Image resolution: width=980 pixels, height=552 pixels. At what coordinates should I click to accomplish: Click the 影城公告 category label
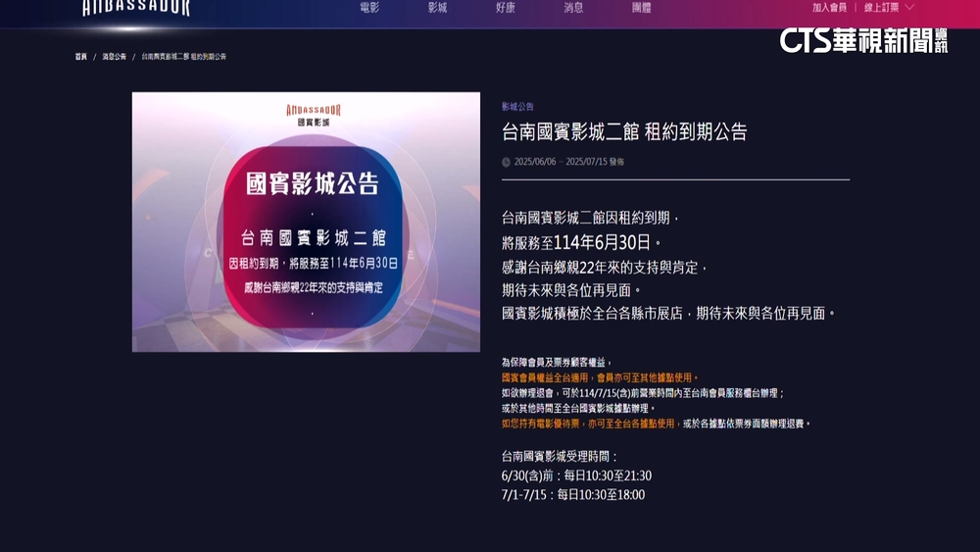517,107
